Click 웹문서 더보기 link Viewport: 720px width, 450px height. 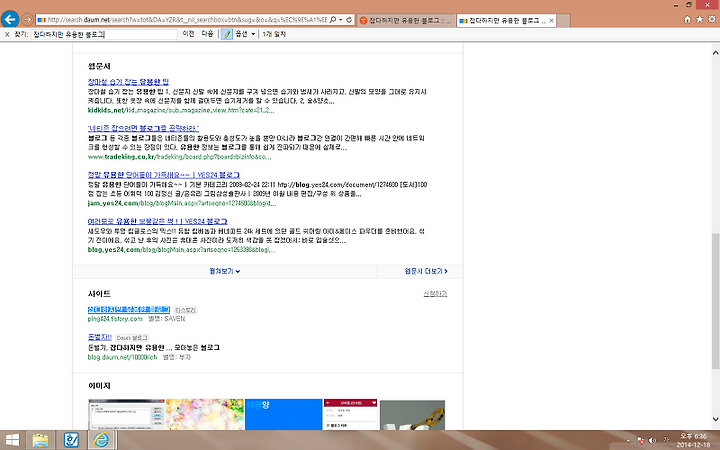coord(426,271)
